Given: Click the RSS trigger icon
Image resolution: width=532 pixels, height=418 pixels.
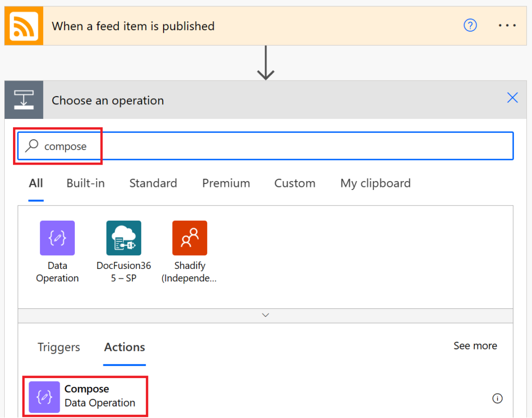Looking at the screenshot, I should (23, 25).
